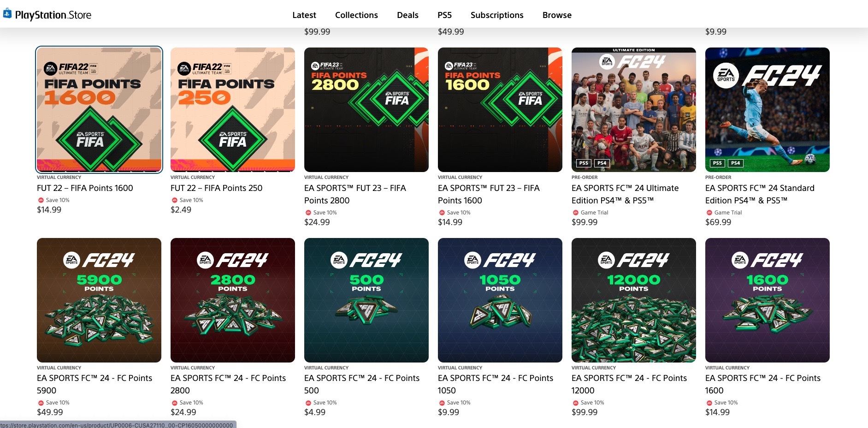The image size is (868, 428).
Task: Go to the Deals section
Action: point(407,15)
